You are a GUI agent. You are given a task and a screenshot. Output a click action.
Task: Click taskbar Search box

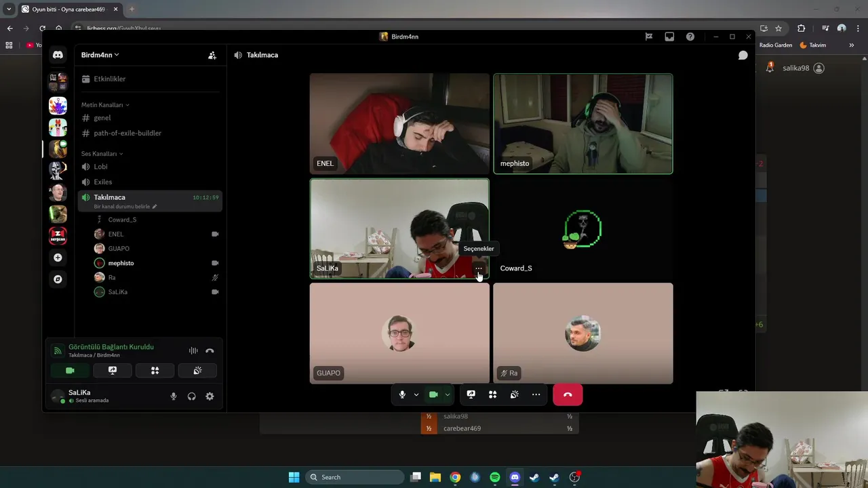[353, 477]
